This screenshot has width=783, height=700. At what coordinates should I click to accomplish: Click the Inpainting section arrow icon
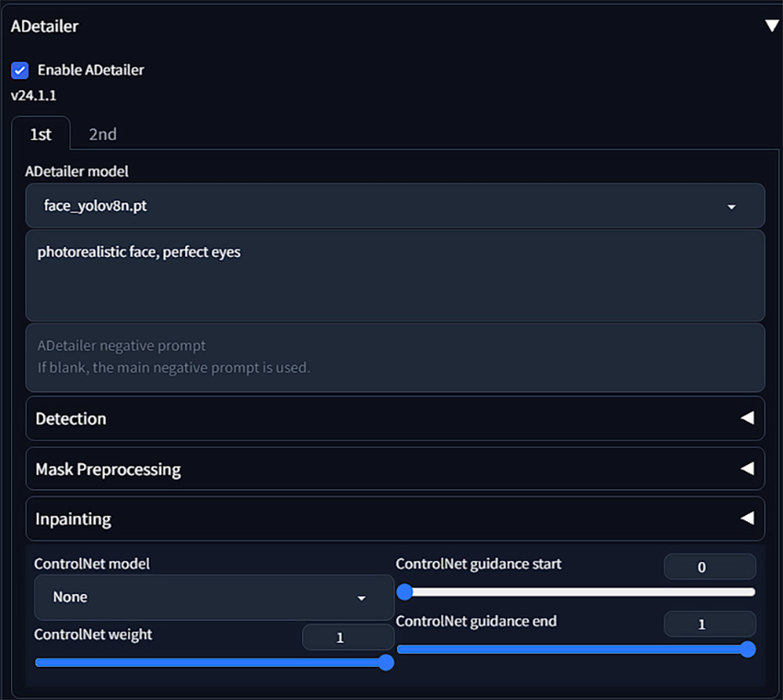pos(747,519)
